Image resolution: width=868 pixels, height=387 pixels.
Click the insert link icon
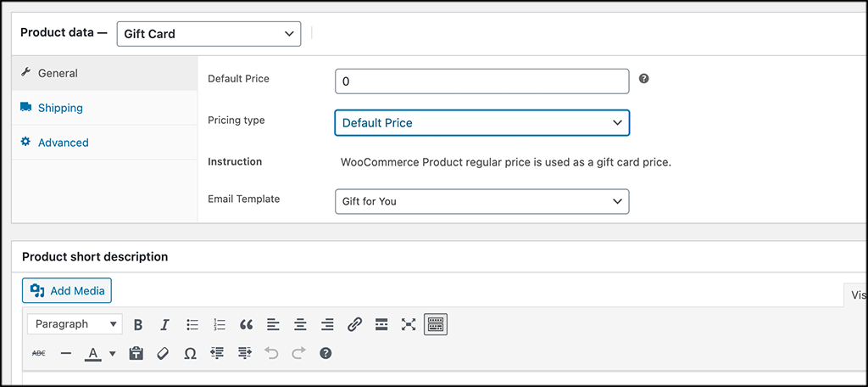(x=355, y=324)
